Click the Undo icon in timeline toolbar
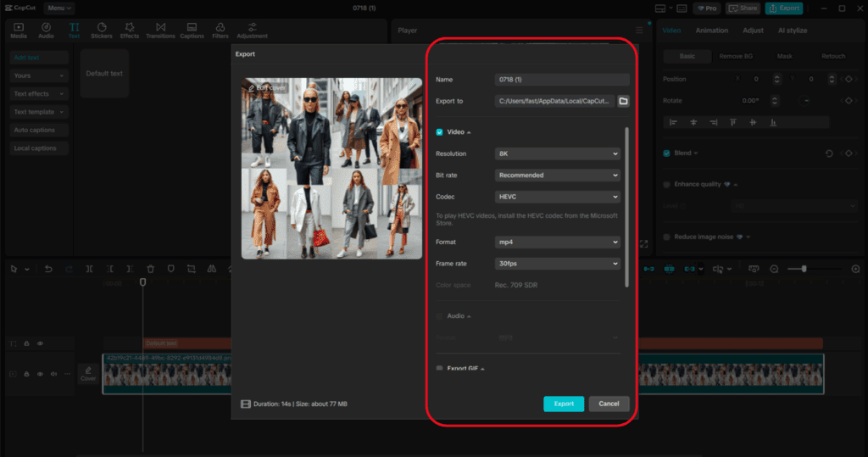 [x=48, y=269]
